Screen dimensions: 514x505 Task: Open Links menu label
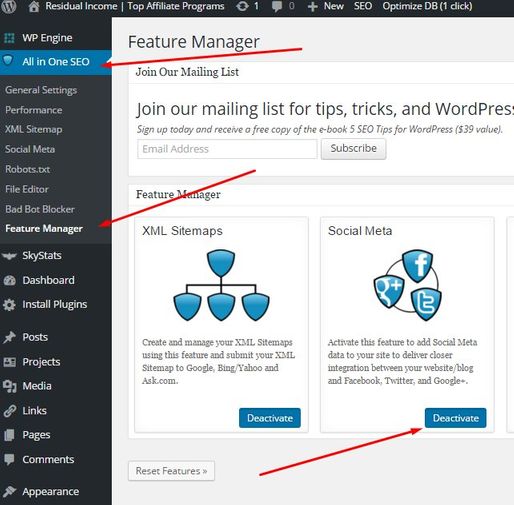(34, 411)
